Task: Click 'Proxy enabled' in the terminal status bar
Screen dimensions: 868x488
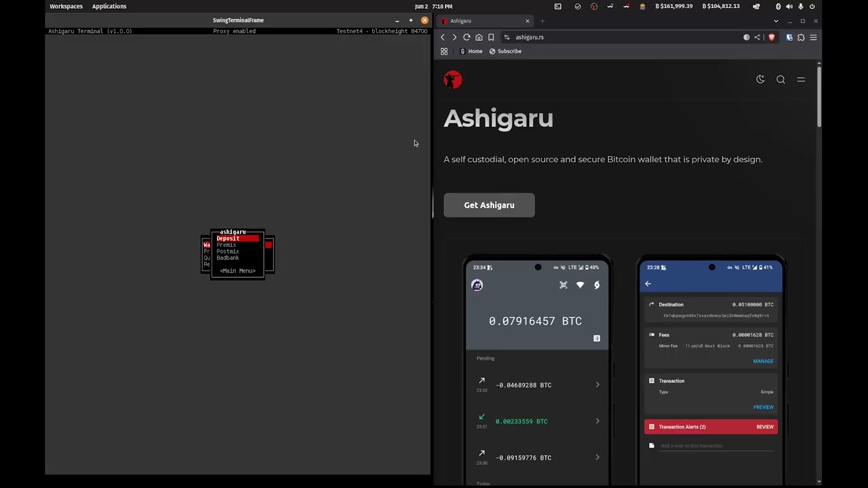Action: (234, 31)
